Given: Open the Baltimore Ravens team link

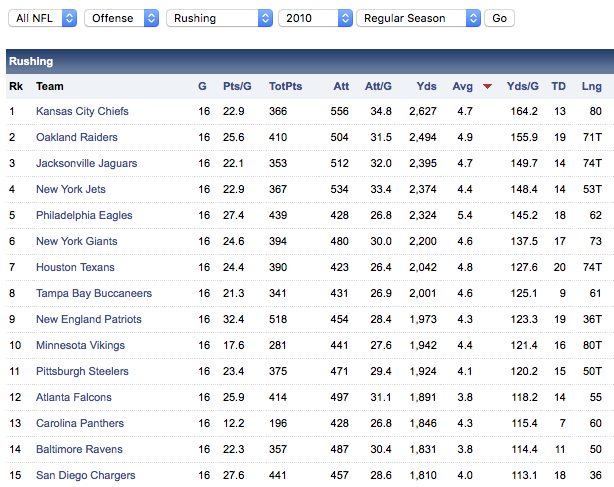Looking at the screenshot, I should (x=79, y=449).
